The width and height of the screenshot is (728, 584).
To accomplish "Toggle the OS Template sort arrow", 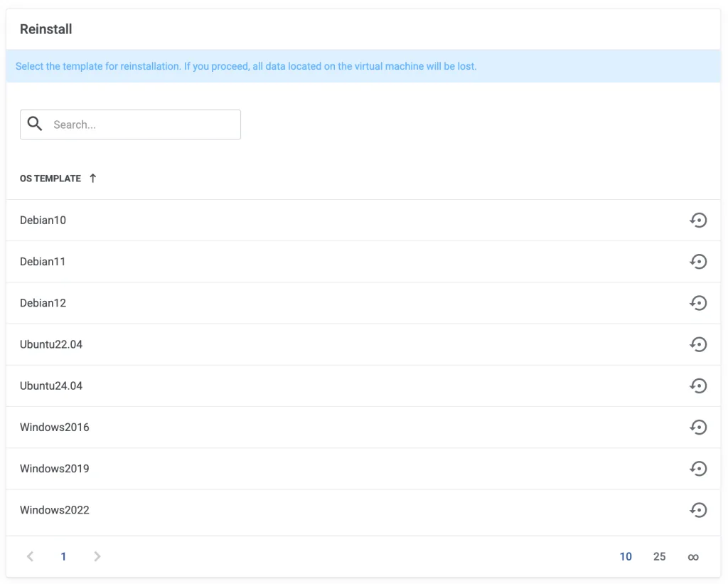I will pyautogui.click(x=93, y=179).
